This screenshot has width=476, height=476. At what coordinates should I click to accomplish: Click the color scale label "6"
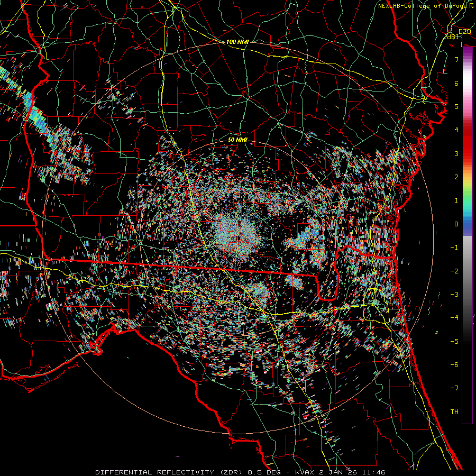(456, 83)
